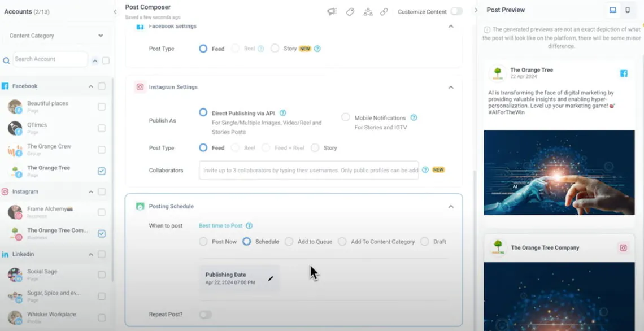Image resolution: width=644 pixels, height=331 pixels.
Task: Check The Orange Crew group checkbox
Action: tap(102, 150)
